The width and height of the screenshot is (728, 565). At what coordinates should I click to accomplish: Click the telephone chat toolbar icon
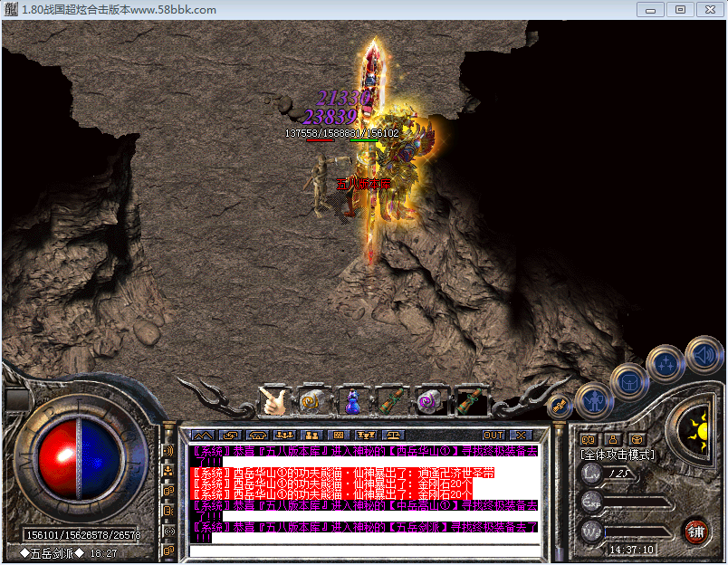(258, 435)
